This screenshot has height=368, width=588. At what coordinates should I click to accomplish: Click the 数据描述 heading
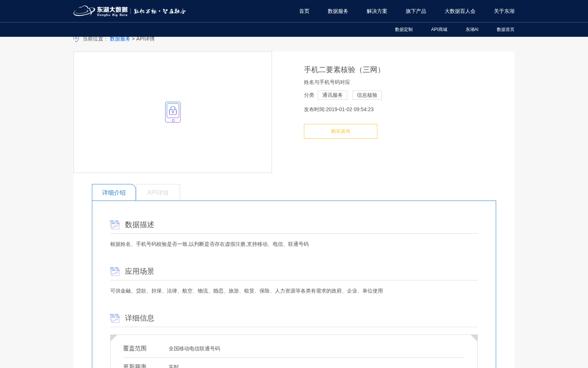coord(140,225)
